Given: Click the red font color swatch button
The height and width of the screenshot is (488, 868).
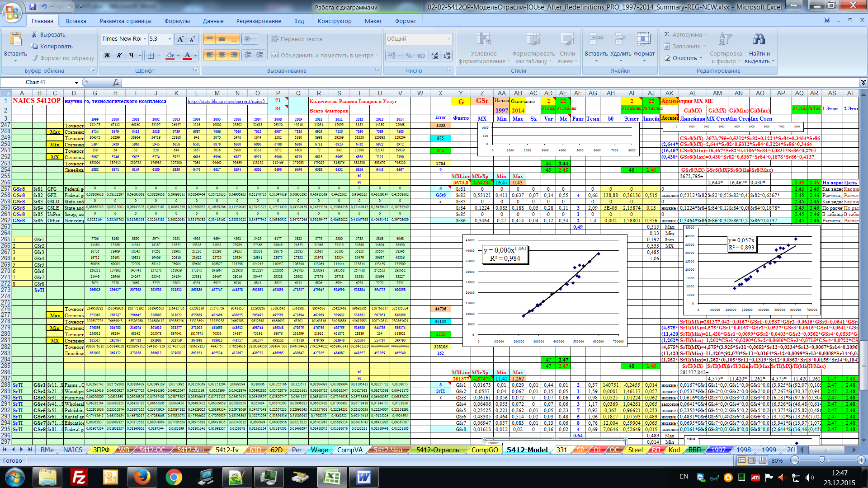Looking at the screenshot, I should 187,56.
